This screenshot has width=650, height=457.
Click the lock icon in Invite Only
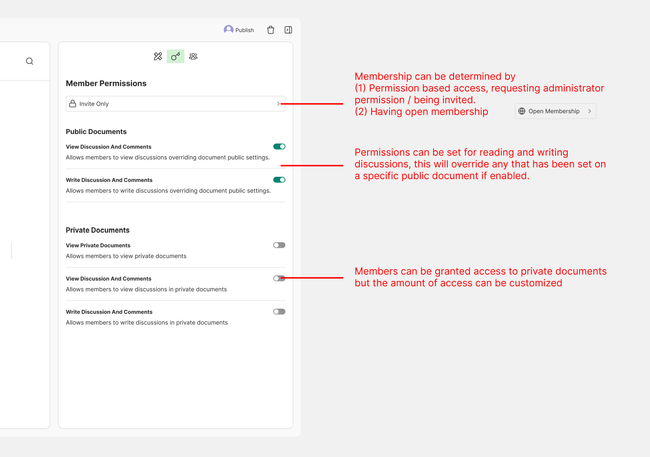coord(72,104)
